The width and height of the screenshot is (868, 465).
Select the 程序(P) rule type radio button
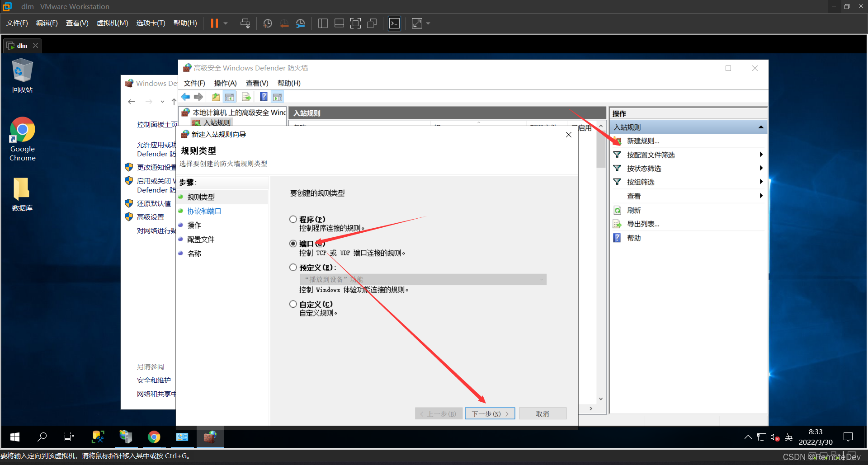293,219
